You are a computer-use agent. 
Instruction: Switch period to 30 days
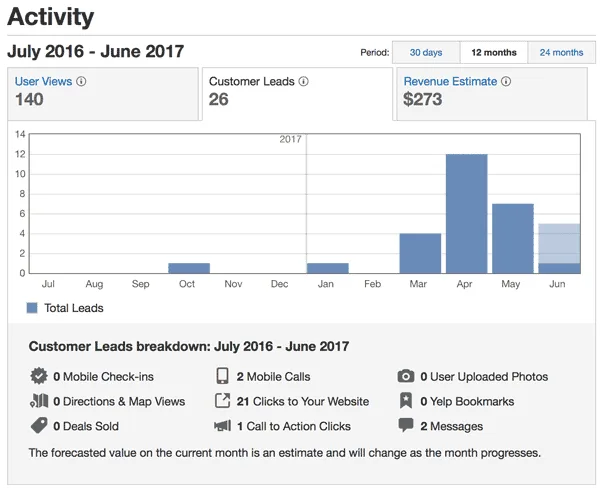click(424, 53)
